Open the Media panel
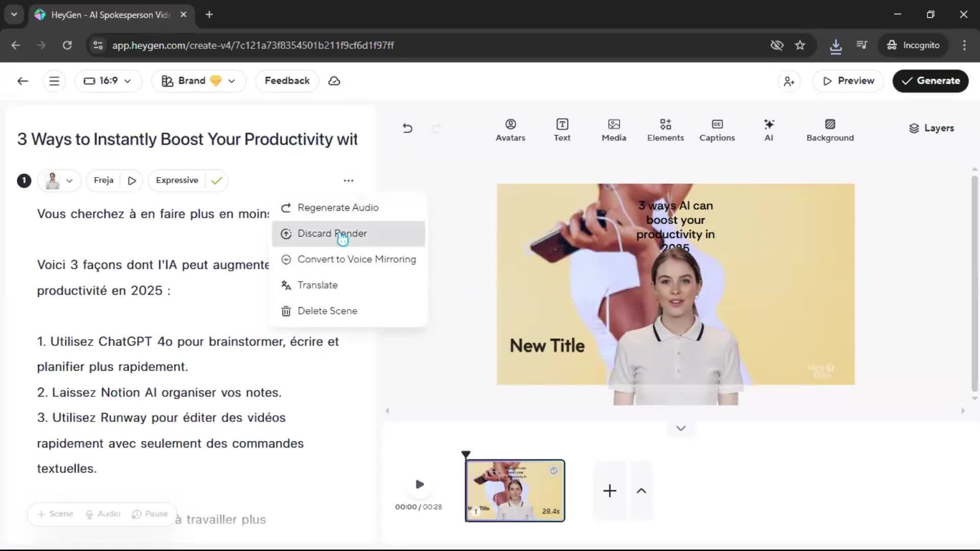The image size is (980, 551). pos(614,130)
